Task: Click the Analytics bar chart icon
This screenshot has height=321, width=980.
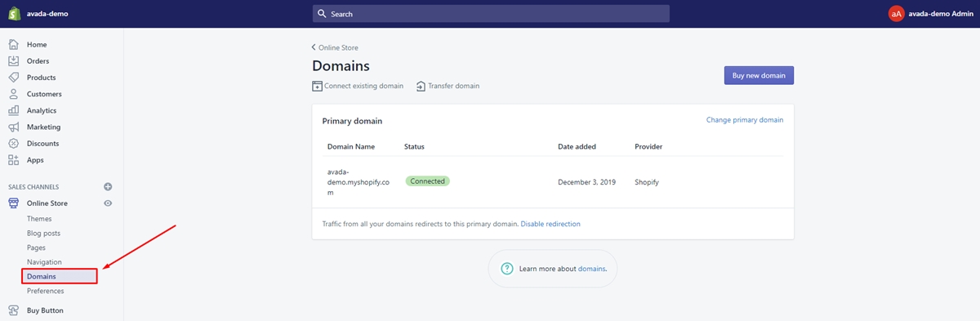Action: click(x=13, y=110)
